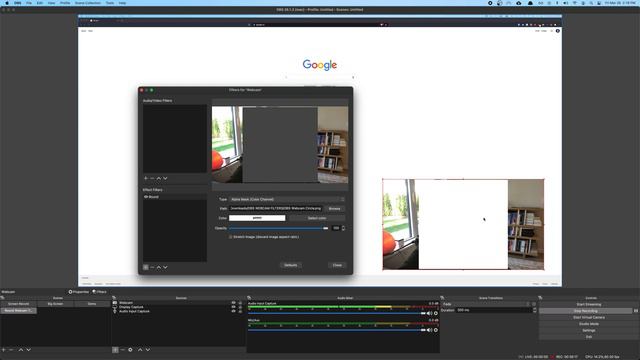Toggle Webcam source visibility eye
This screenshot has width=640, height=360.
pyautogui.click(x=233, y=303)
